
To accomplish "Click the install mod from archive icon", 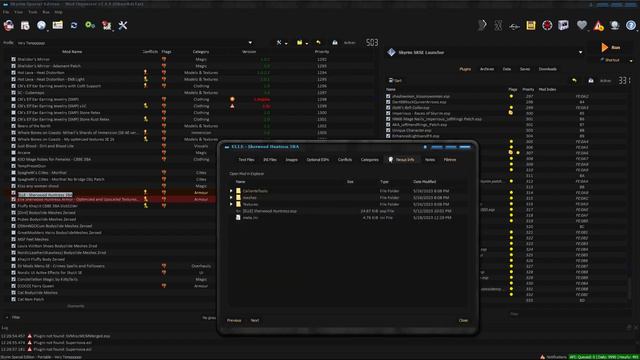I will (25, 25).
